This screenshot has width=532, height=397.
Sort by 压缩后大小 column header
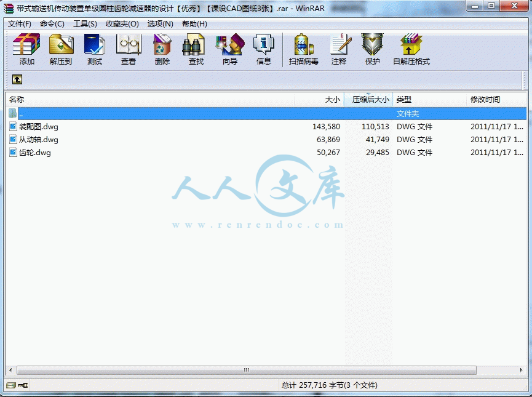(x=368, y=100)
